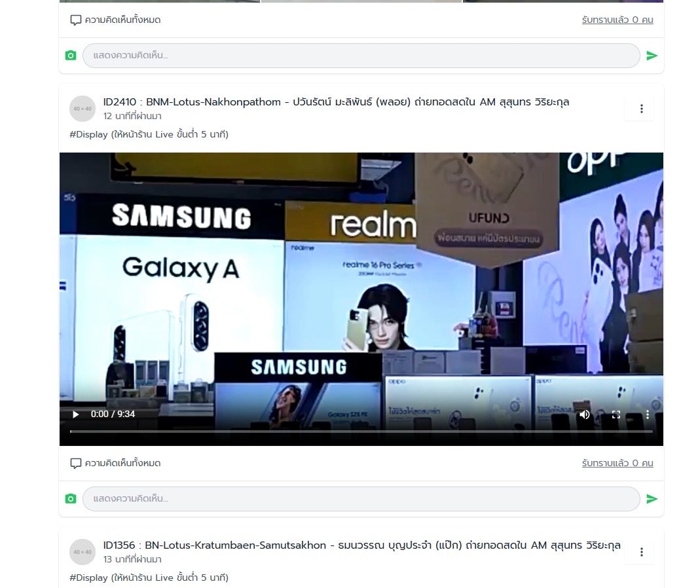Screen dimensions: 700x588
Task: Send the comment under the ID2410 video
Action: point(652,499)
